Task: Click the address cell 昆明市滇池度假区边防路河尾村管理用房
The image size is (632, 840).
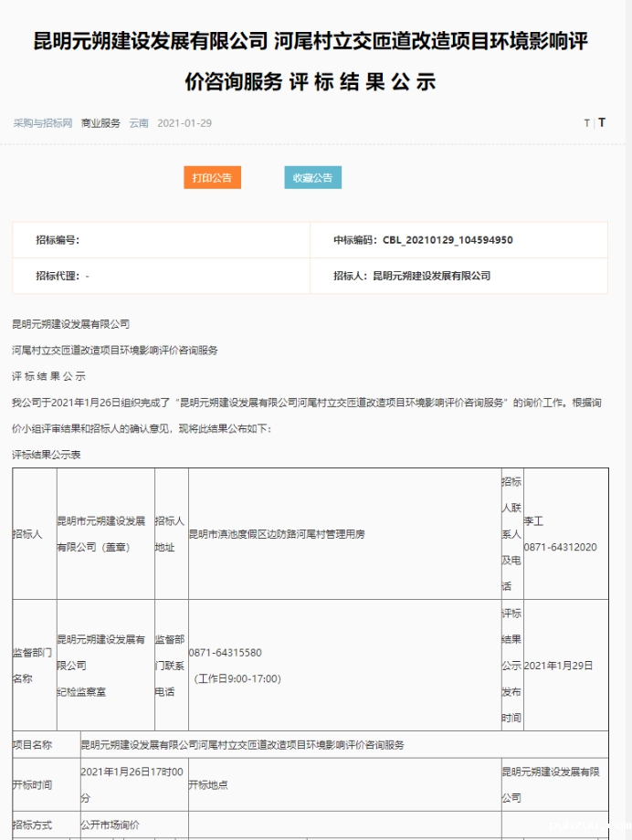Action: point(277,534)
